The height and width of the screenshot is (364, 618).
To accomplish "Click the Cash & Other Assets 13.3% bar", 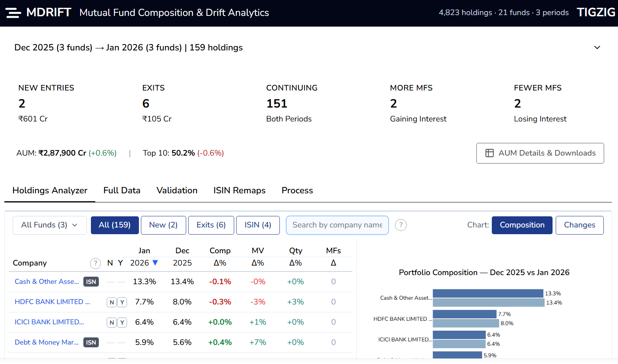I will coord(487,293).
